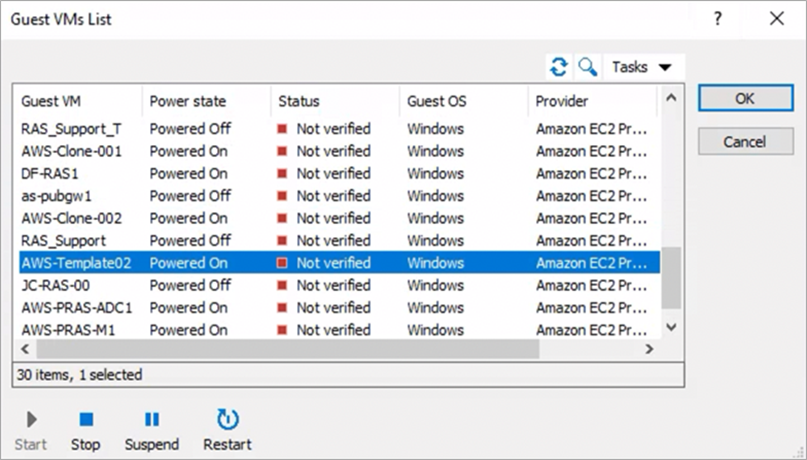Click the help question mark icon
This screenshot has height=460, width=807.
(x=717, y=19)
